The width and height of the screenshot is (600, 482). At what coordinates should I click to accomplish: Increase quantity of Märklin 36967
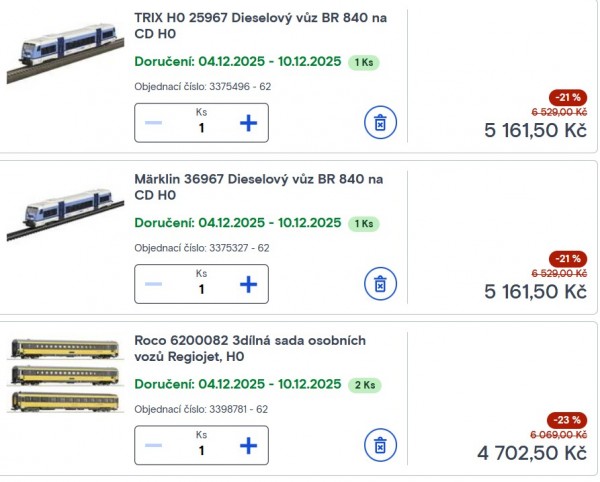248,284
